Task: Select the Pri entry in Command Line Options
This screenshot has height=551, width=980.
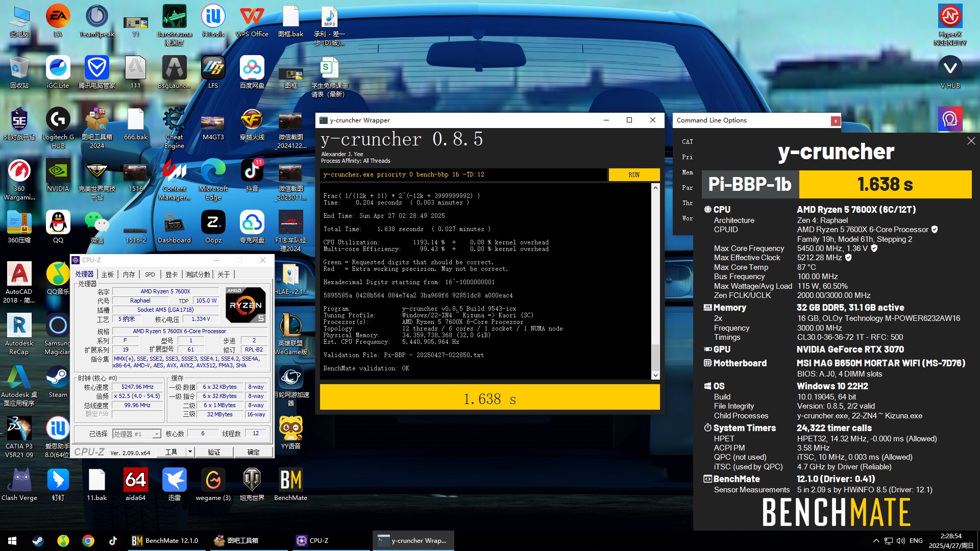Action: coord(687,157)
